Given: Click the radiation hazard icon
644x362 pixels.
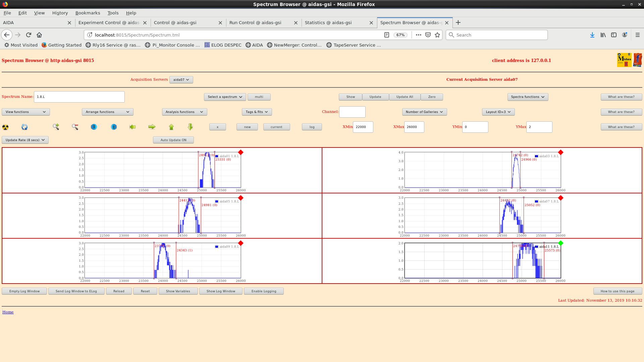Looking at the screenshot, I should [5, 127].
